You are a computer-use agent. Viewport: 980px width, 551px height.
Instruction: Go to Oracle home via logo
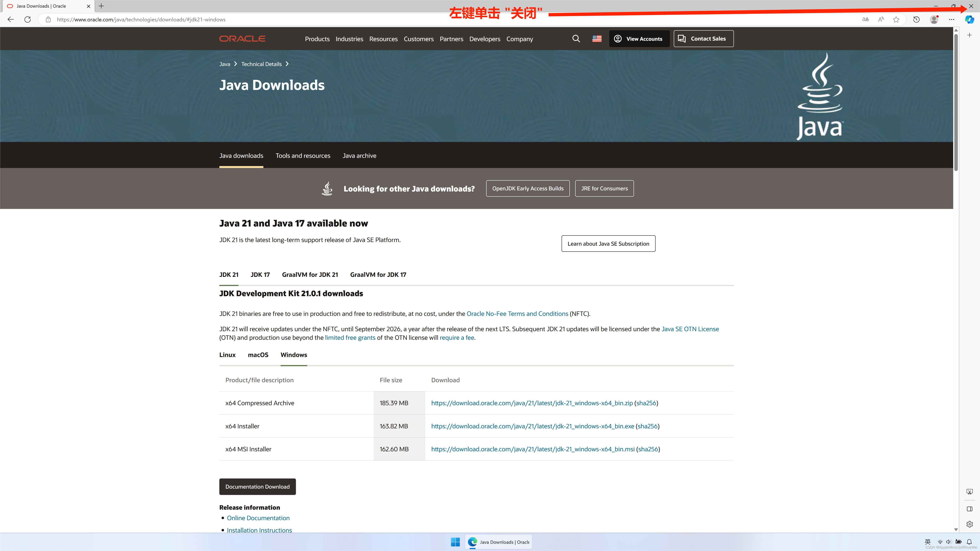coord(242,39)
